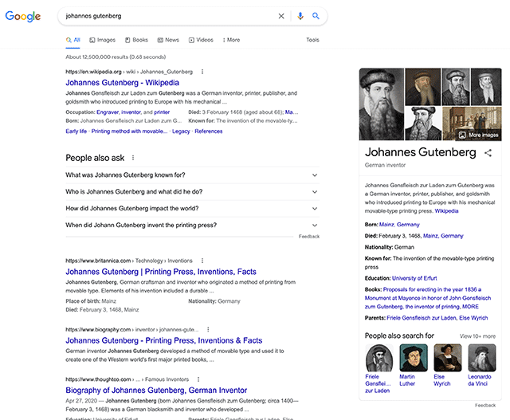
Task: Open the More search filters dropdown
Action: pos(231,40)
